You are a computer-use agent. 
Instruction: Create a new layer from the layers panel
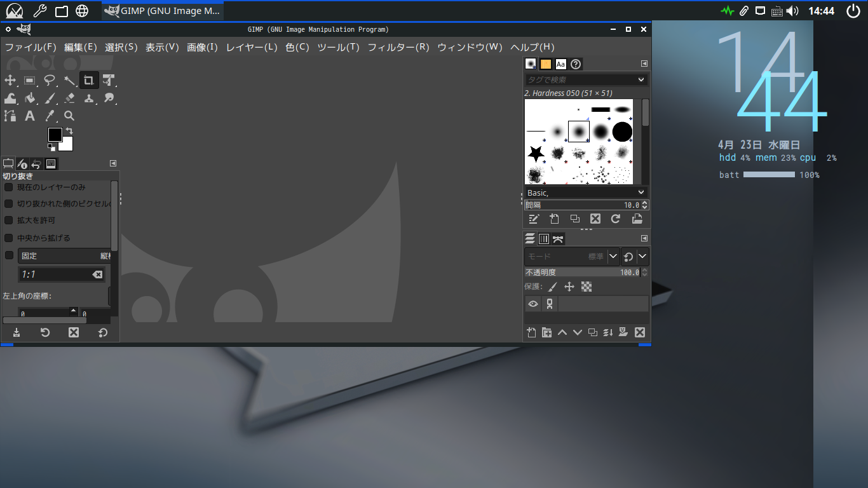pos(532,332)
